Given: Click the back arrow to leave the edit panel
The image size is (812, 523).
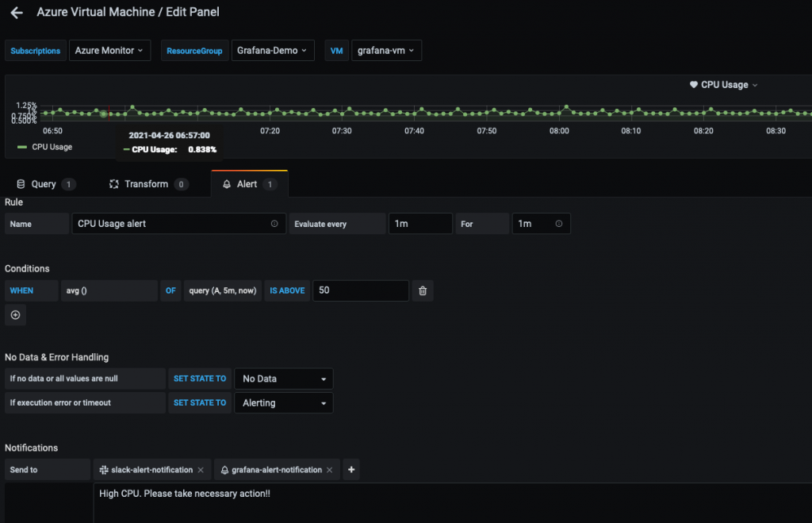Looking at the screenshot, I should click(16, 12).
